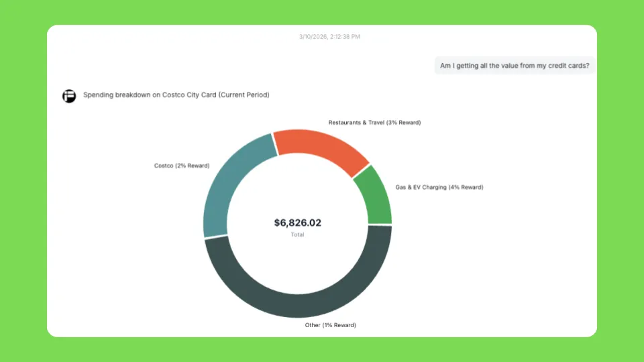The width and height of the screenshot is (644, 362).
Task: Click the 'Spending breakdown on Costco City Card' heading
Action: pos(176,95)
